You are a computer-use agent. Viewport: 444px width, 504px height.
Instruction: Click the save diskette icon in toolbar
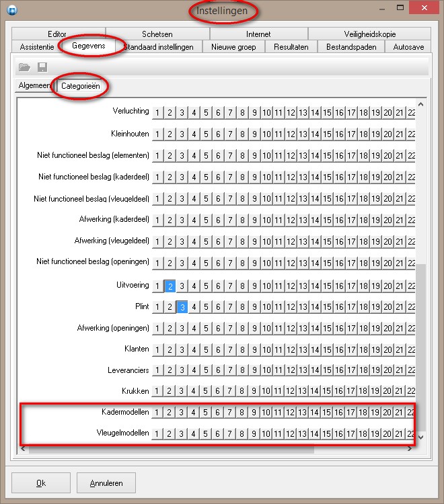pyautogui.click(x=42, y=67)
